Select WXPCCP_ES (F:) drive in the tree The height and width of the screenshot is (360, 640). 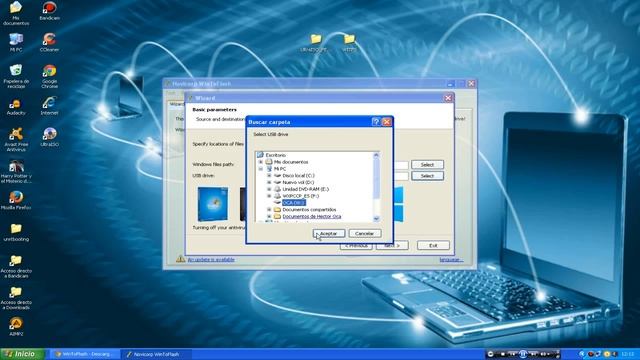[300, 196]
